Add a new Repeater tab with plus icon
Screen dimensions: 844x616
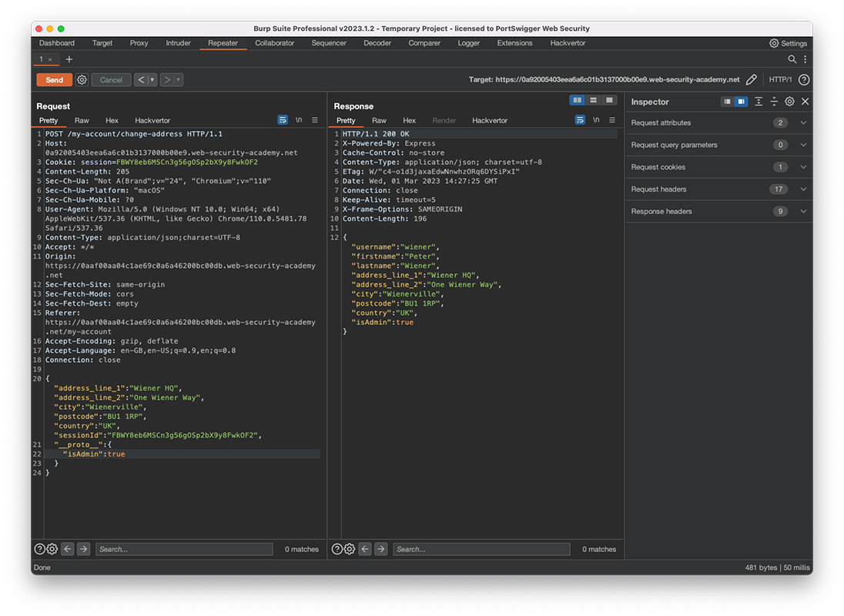click(69, 59)
